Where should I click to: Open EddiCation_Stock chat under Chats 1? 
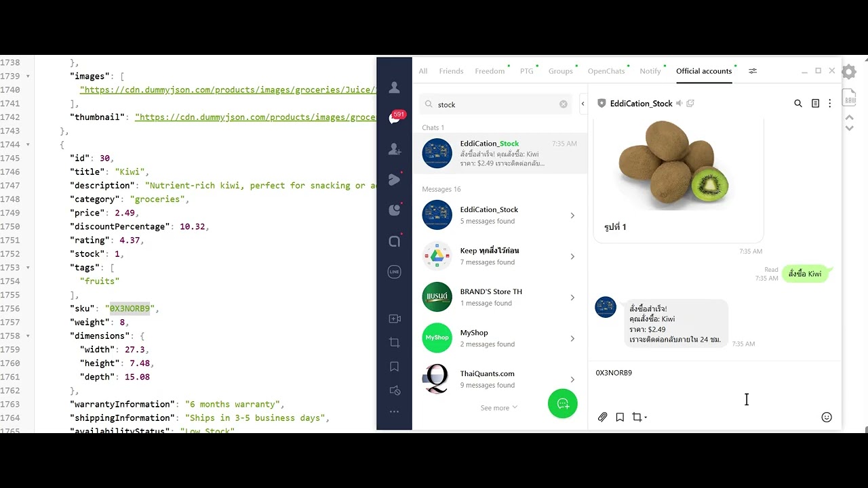point(499,153)
